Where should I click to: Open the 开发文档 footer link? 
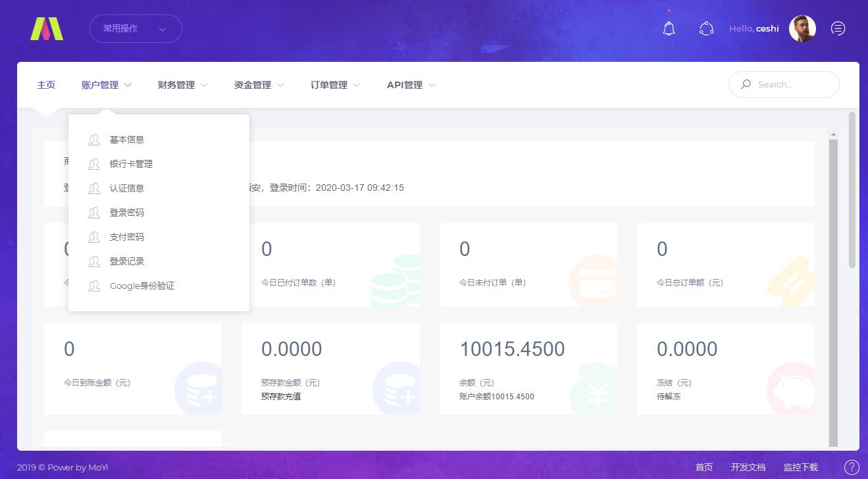(748, 467)
